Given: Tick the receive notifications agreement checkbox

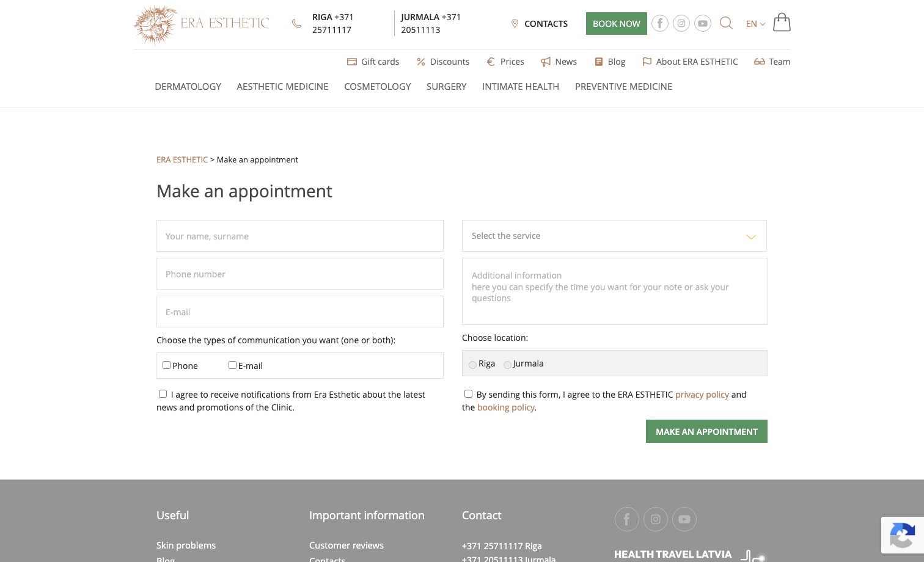Looking at the screenshot, I should point(163,393).
